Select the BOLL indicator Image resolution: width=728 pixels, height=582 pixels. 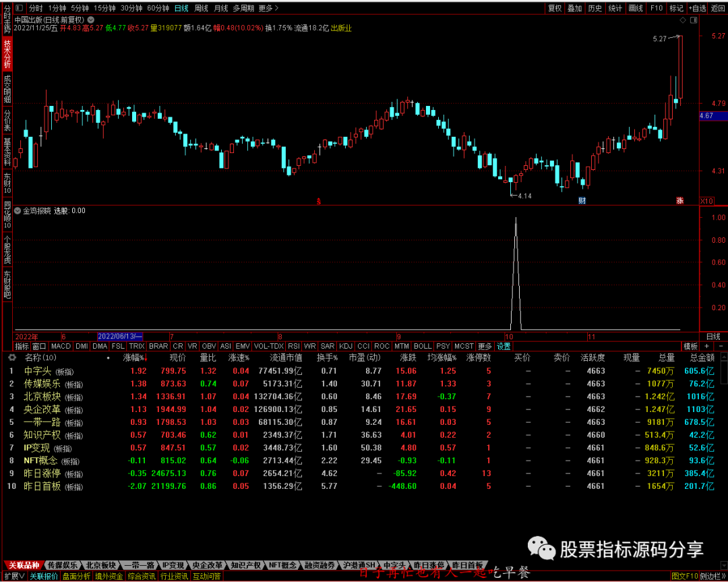pos(422,347)
